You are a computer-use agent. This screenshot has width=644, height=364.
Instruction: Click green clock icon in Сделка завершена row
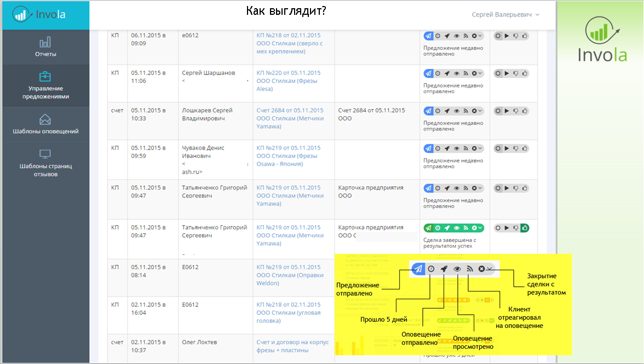[438, 228]
